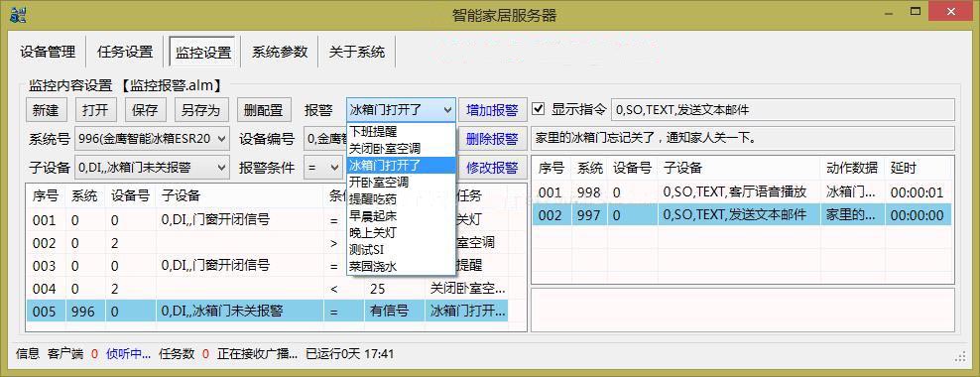Switch to the 设备管理 tab
The image size is (980, 377).
click(48, 52)
